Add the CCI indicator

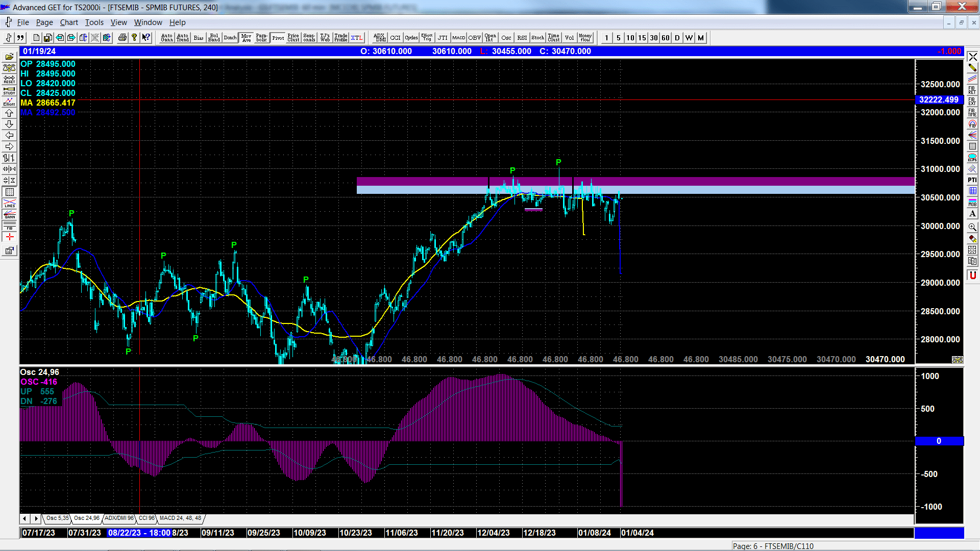(396, 38)
